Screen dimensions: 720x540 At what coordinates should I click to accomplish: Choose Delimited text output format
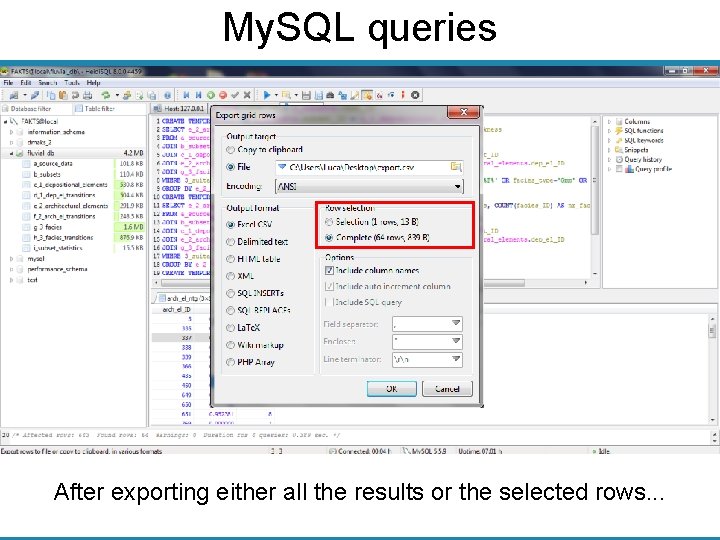tap(231, 242)
